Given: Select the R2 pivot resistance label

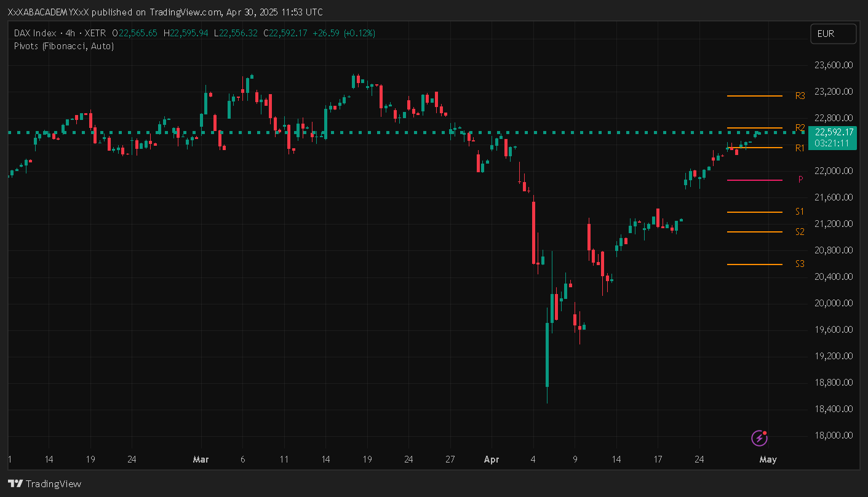Looking at the screenshot, I should point(800,128).
